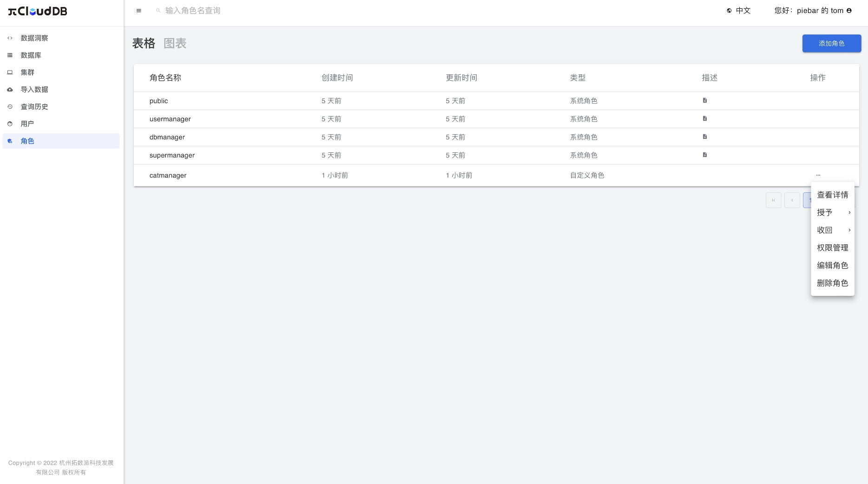Click the 用户 face icon in sidebar
Screen dimensions: 868x484
[x=10, y=124]
